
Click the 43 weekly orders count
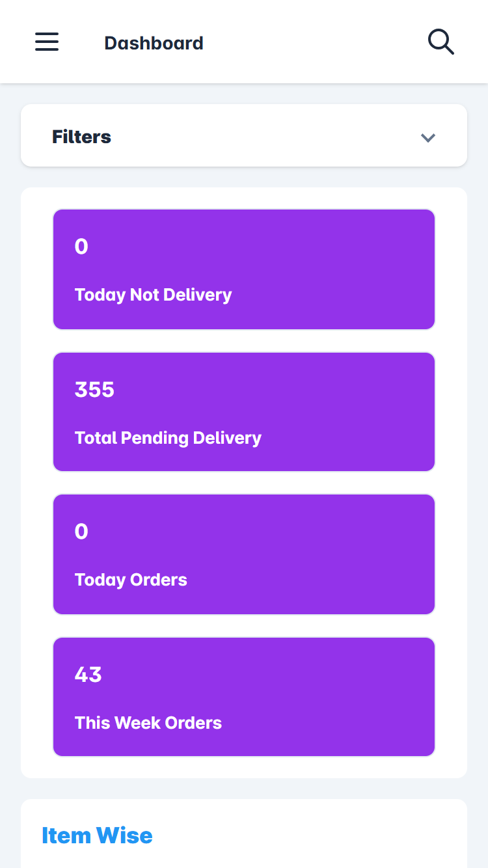tap(88, 675)
